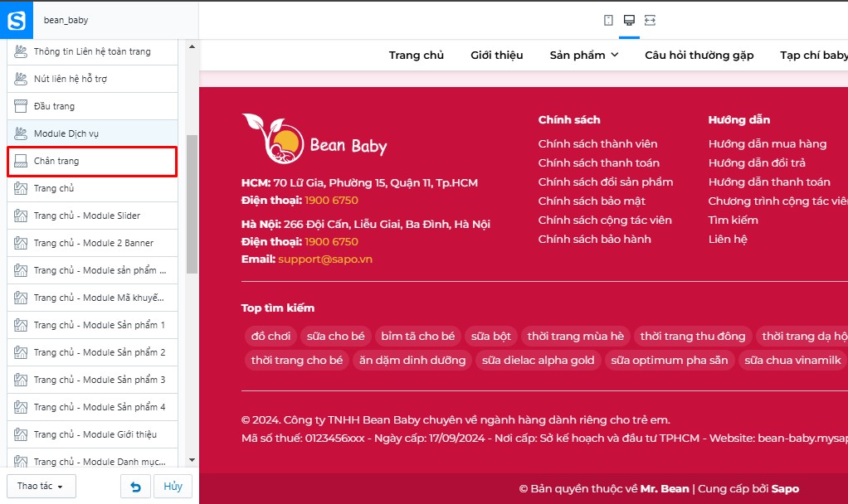
Task: Call HCM phone number 1900 6750
Action: coord(332,201)
